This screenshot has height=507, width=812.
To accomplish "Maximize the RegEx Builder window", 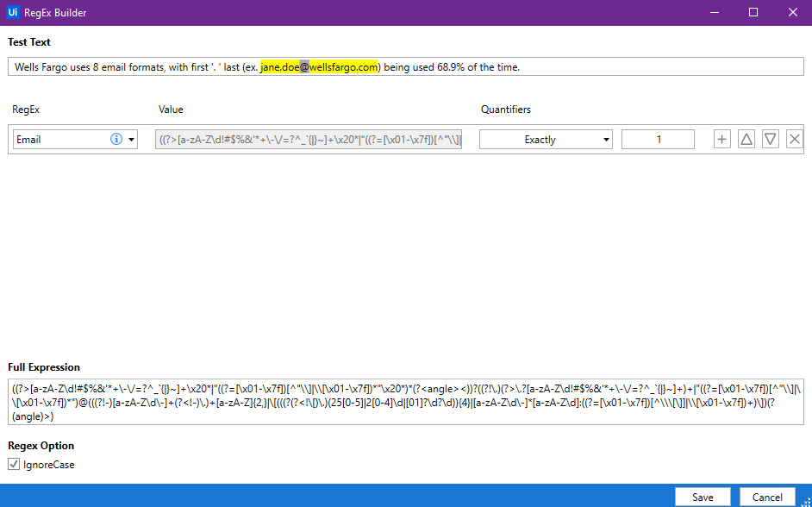I will point(753,12).
